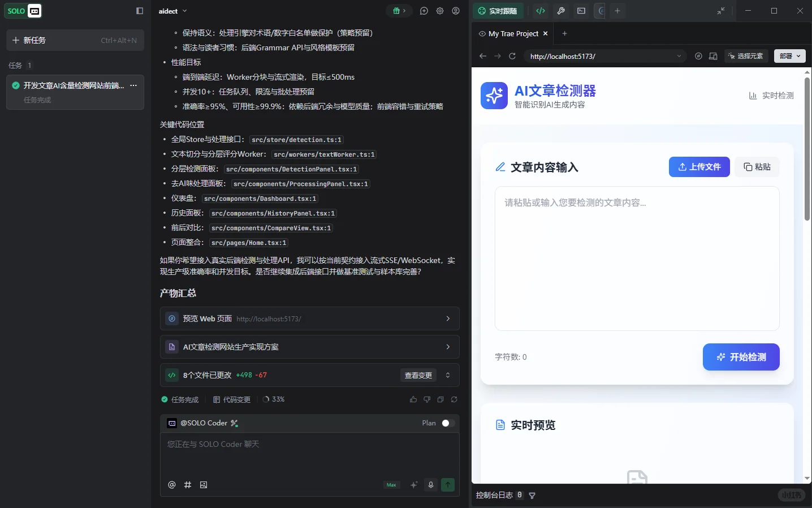Image resolution: width=812 pixels, height=508 pixels.
Task: Collapse the left sidebar panel
Action: click(139, 11)
